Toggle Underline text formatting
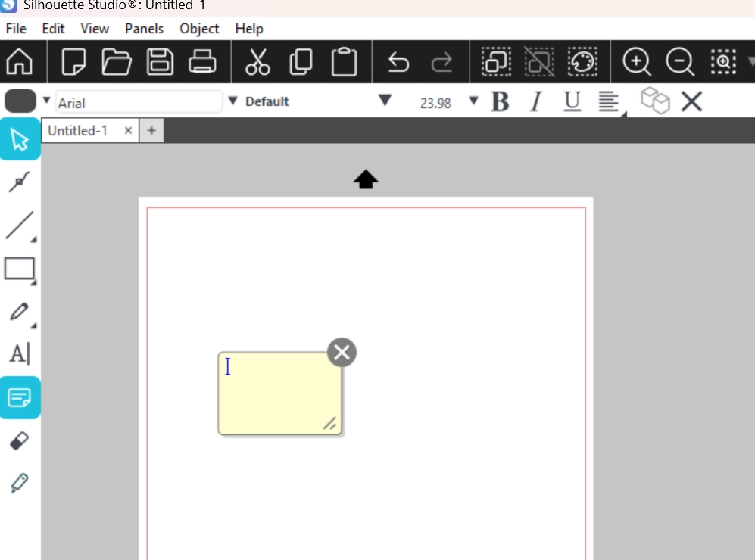 click(572, 101)
